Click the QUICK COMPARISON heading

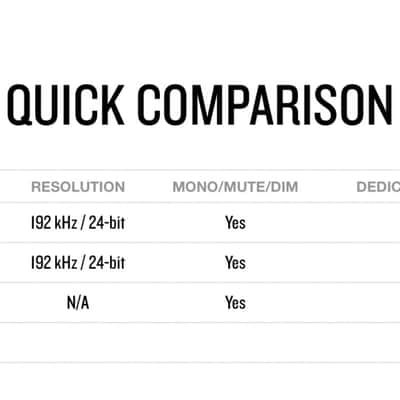(199, 105)
